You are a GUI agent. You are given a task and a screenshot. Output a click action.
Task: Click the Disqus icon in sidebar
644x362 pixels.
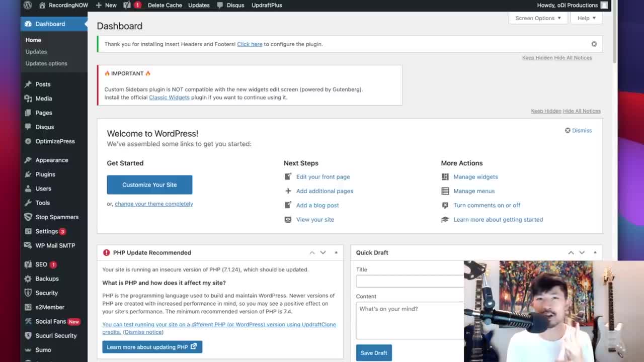pyautogui.click(x=28, y=127)
